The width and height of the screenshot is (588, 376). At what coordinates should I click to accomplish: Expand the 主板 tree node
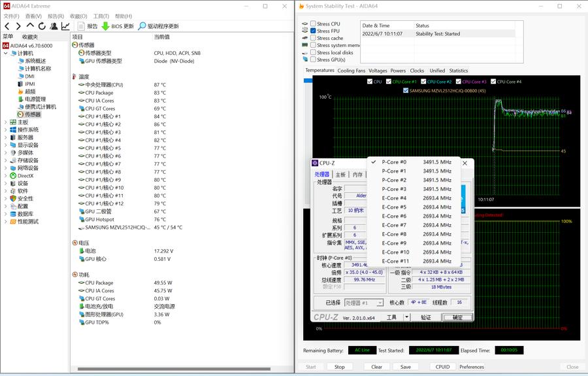point(6,122)
